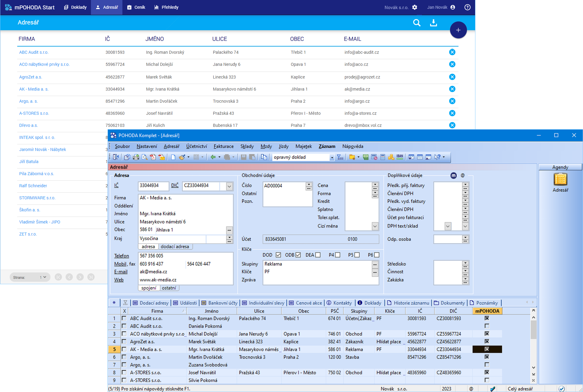Remove AgroZet a.s. using its blue X icon
This screenshot has height=392, width=583.
coord(452,77)
